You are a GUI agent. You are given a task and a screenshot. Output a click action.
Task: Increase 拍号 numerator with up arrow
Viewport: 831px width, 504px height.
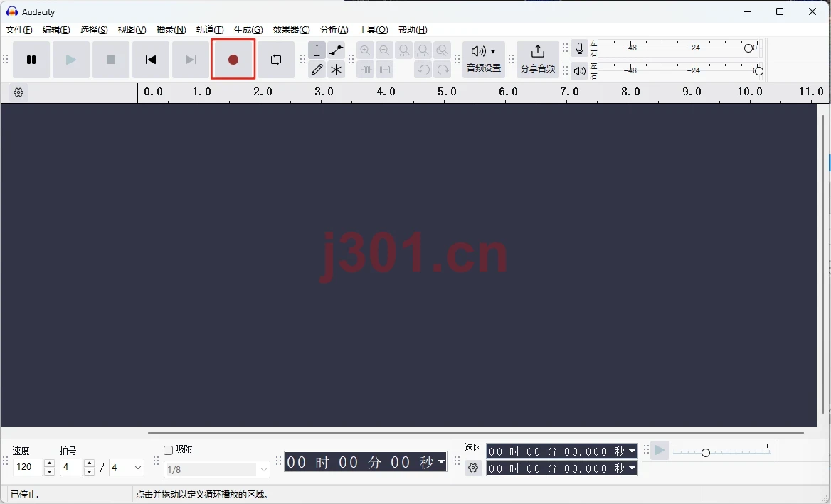pyautogui.click(x=90, y=463)
